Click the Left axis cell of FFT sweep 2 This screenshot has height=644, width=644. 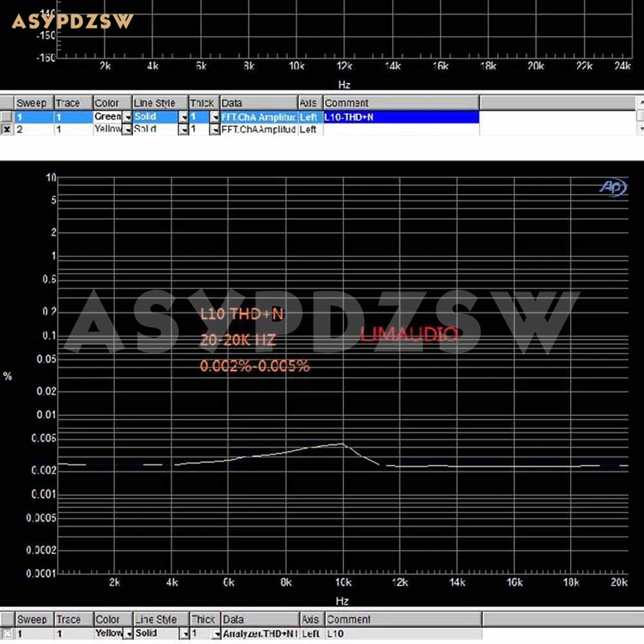click(x=310, y=130)
